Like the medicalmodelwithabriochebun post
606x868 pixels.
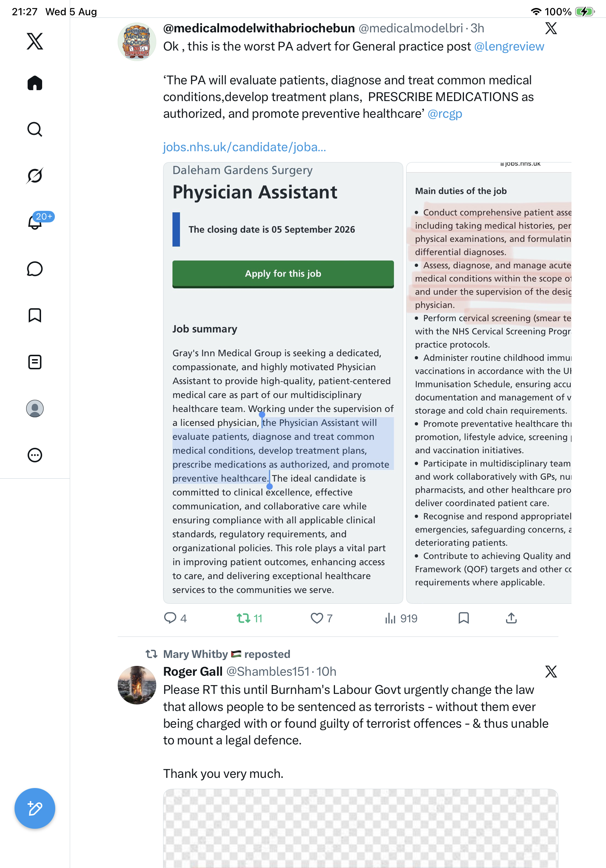coord(321,618)
